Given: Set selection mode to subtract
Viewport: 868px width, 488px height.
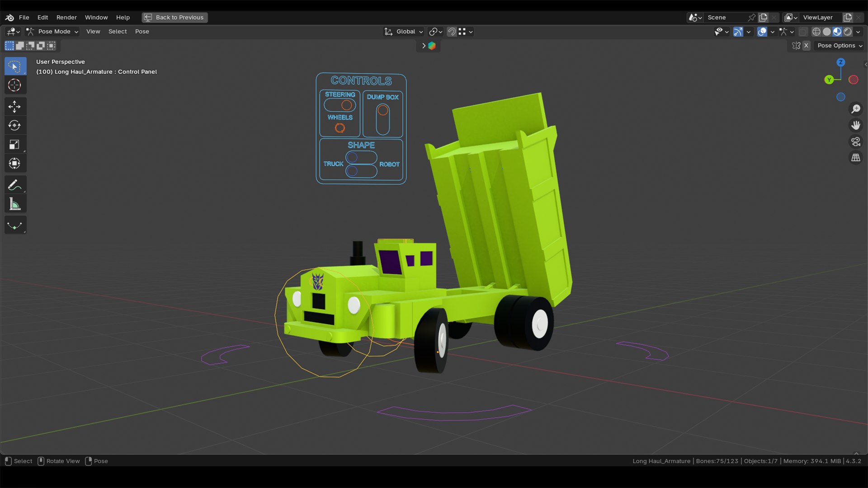Looking at the screenshot, I should pos(30,46).
